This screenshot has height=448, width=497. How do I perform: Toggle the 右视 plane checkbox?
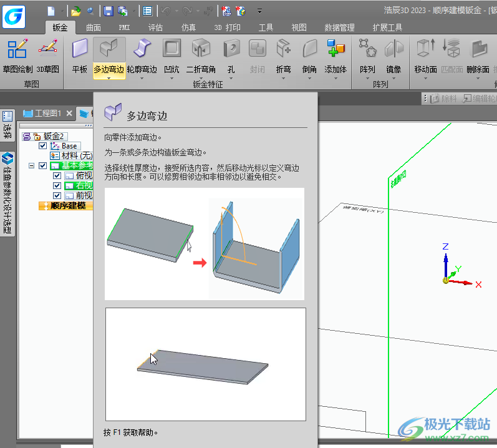[57, 185]
